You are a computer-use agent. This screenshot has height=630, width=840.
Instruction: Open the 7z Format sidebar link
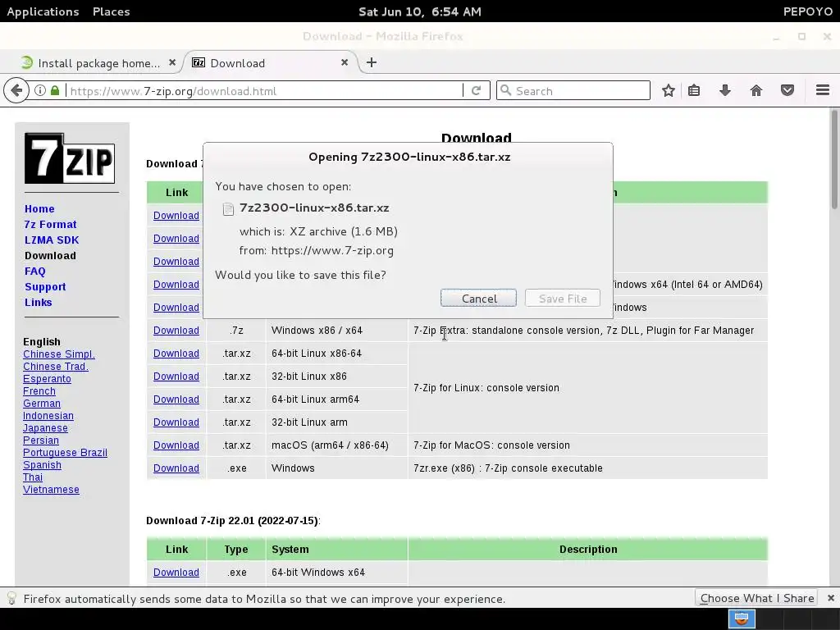coord(50,225)
